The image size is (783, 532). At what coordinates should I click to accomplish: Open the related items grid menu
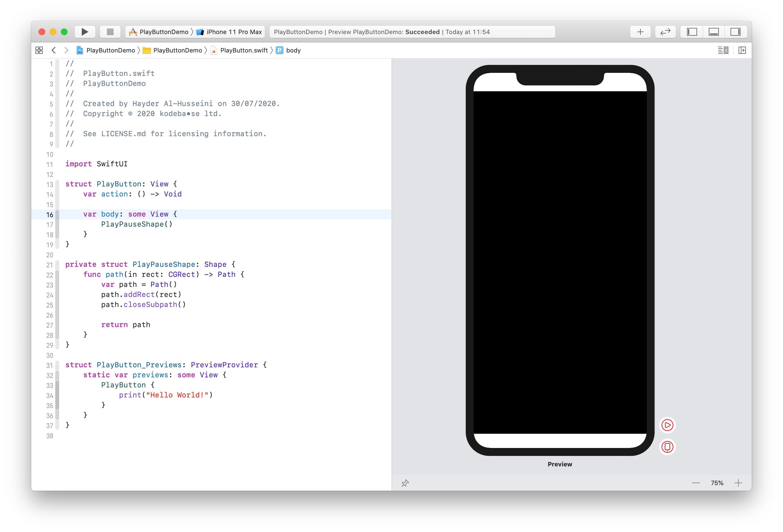pyautogui.click(x=39, y=50)
